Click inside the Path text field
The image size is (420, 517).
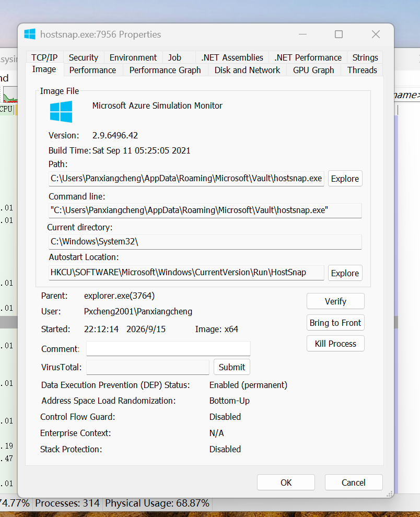pyautogui.click(x=186, y=179)
